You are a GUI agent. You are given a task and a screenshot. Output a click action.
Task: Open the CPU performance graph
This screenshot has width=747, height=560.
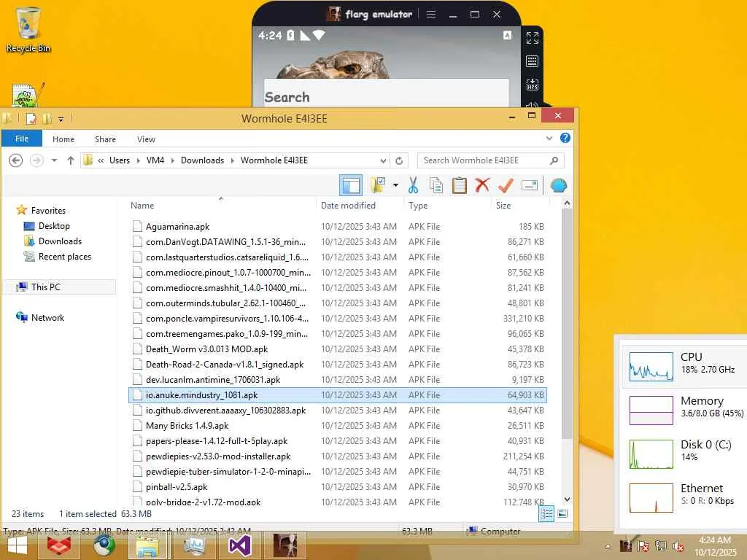tap(651, 367)
